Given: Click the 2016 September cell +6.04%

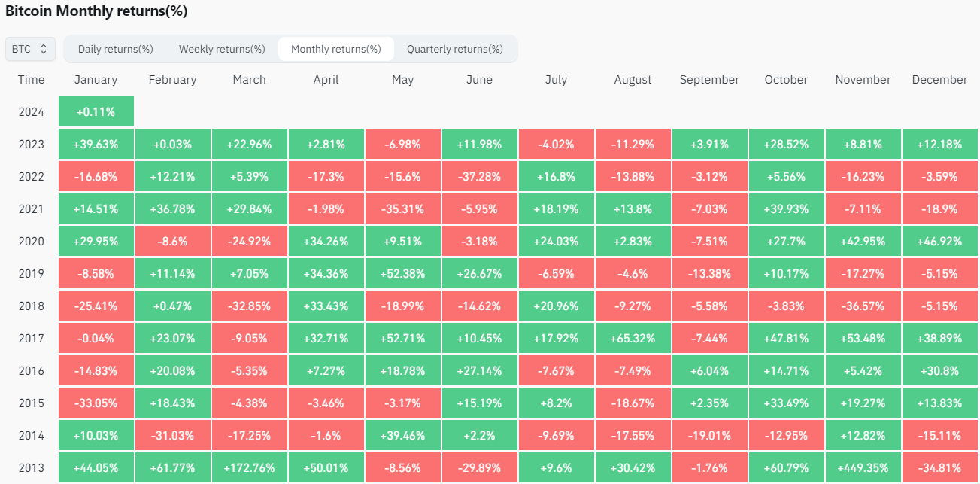Looking at the screenshot, I should [x=709, y=370].
